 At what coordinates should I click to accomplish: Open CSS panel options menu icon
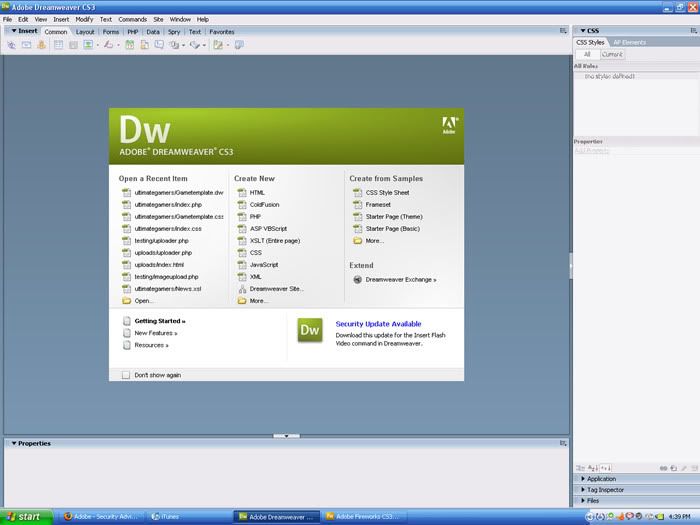point(693,30)
